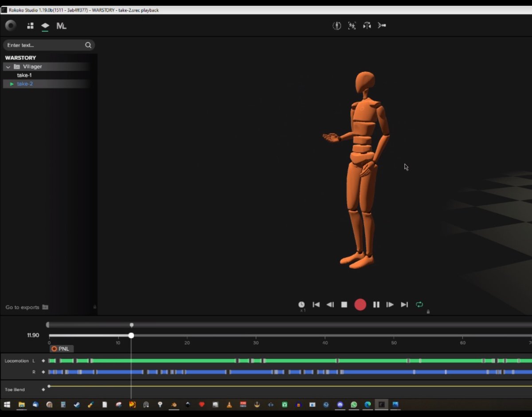Viewport: 532px width, 417px height.
Task: Click the green Locomotion L track bar
Action: point(290,361)
